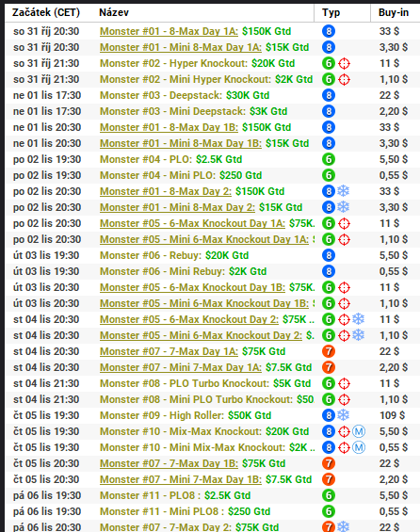Viewport: 420px width, 532px height.
Task: Click the green 6-max icon for Monster #04 PLO
Action: coord(329,159)
